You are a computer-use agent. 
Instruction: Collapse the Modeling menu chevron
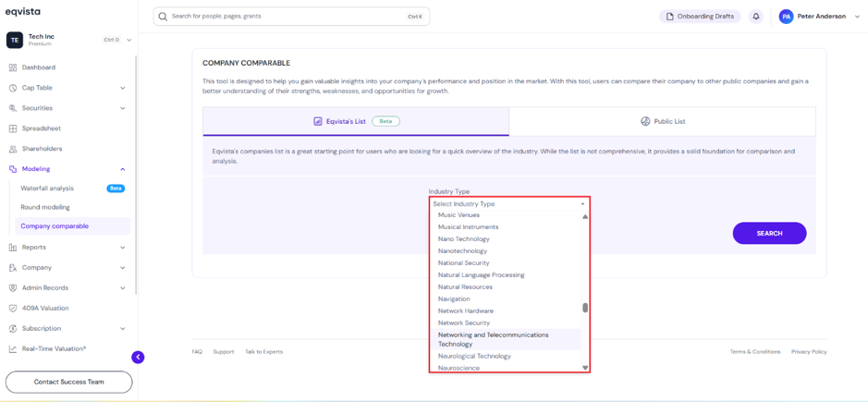[123, 169]
